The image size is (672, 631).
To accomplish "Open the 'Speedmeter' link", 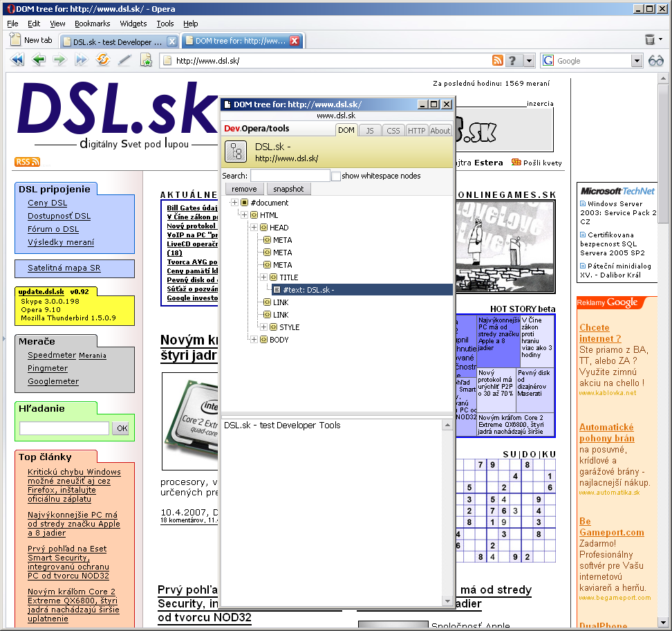I will click(x=52, y=355).
